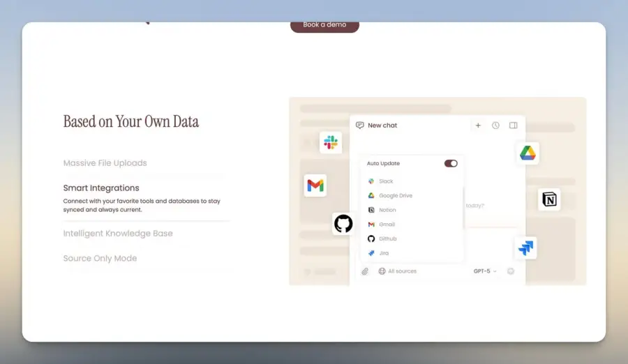Viewport: 628px width, 364px height.
Task: Click the globe icon beside All sources
Action: [382, 271]
